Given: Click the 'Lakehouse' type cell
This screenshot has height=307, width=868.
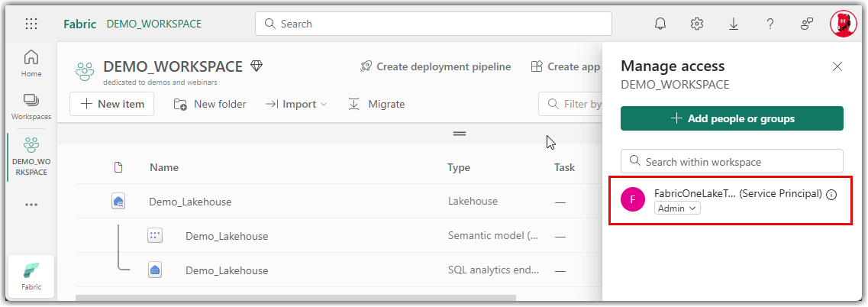Looking at the screenshot, I should click(473, 201).
